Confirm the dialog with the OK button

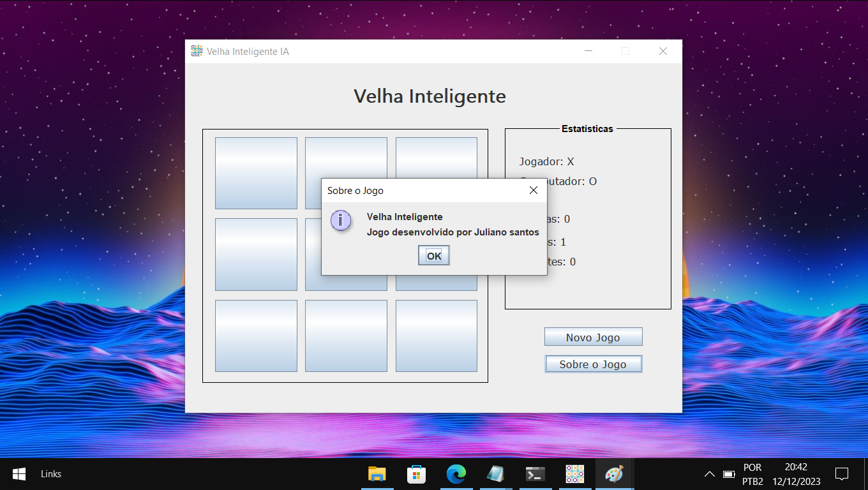[434, 256]
